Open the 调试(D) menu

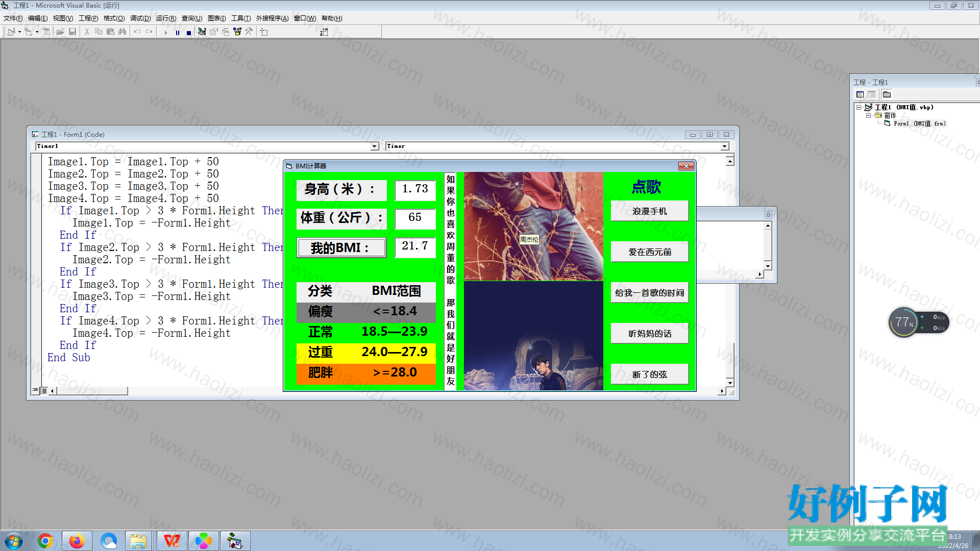[140, 18]
